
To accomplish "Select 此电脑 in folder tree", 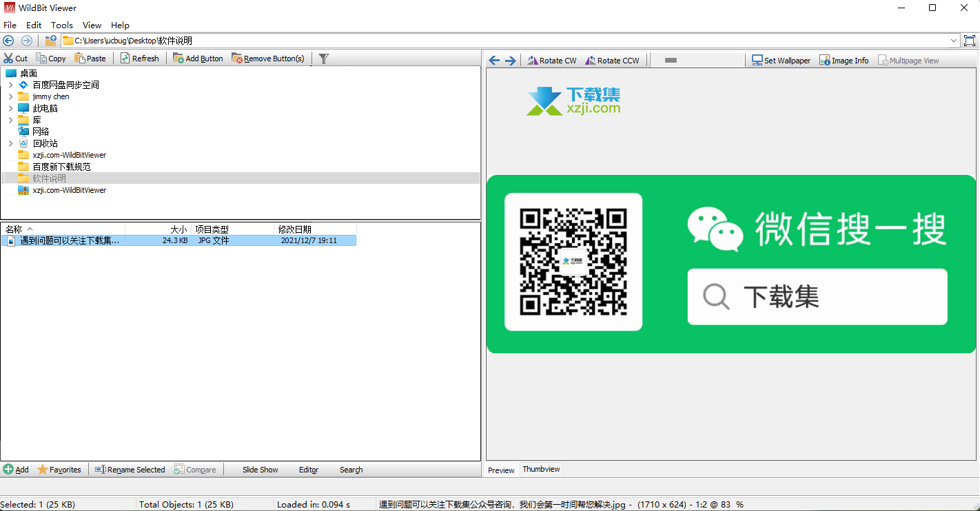I will pyautogui.click(x=45, y=108).
